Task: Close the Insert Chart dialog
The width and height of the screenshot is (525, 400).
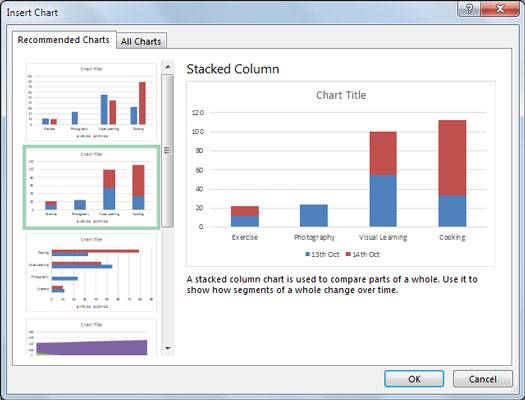Action: click(x=500, y=9)
